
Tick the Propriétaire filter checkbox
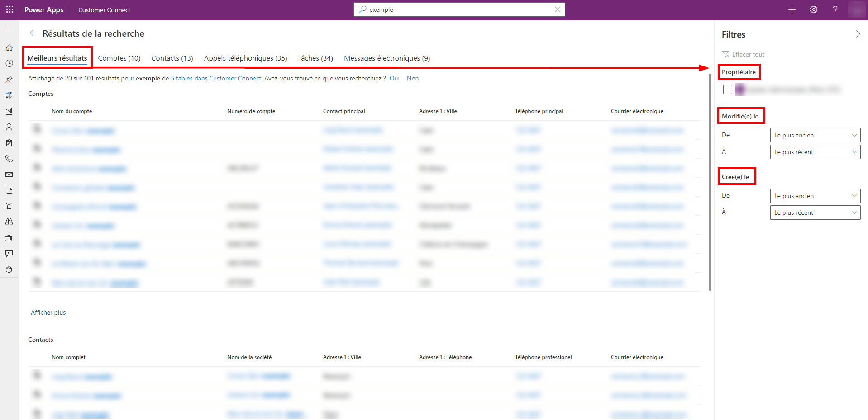[728, 90]
